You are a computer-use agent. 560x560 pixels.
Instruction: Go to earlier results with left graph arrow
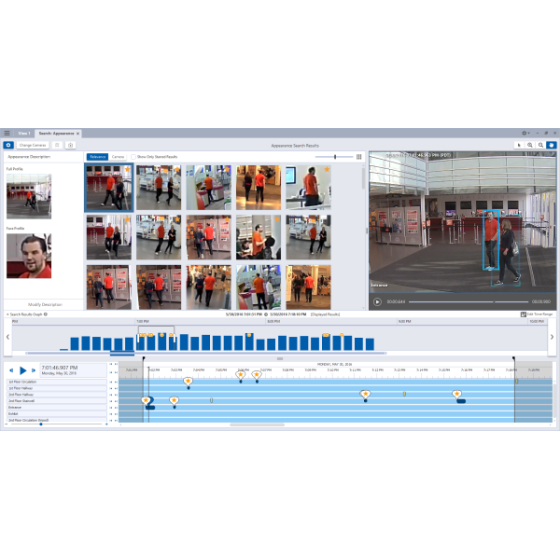pyautogui.click(x=8, y=337)
